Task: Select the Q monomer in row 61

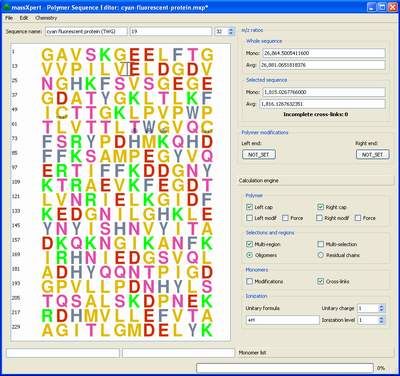Action: 192,128
